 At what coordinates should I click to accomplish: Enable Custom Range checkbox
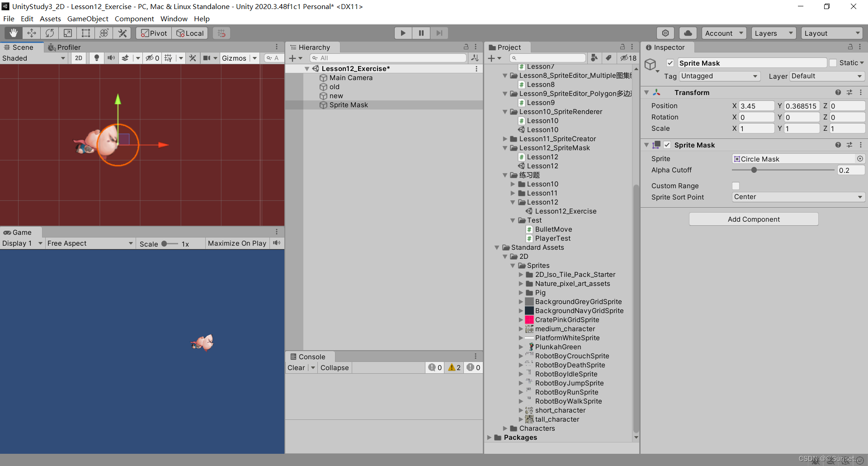tap(736, 186)
